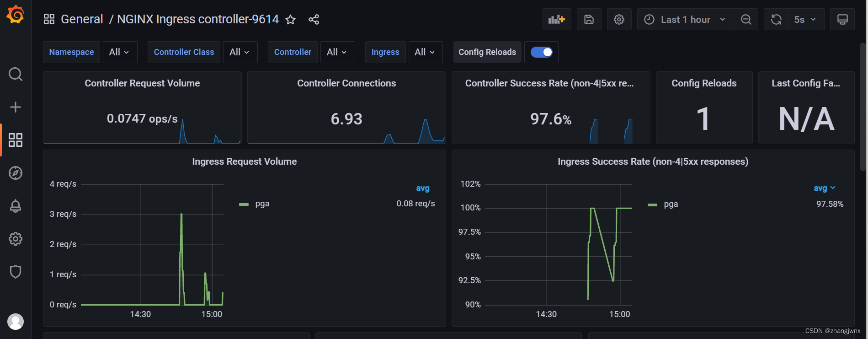
Task: Open the Alerting bell icon
Action: pyautogui.click(x=16, y=206)
